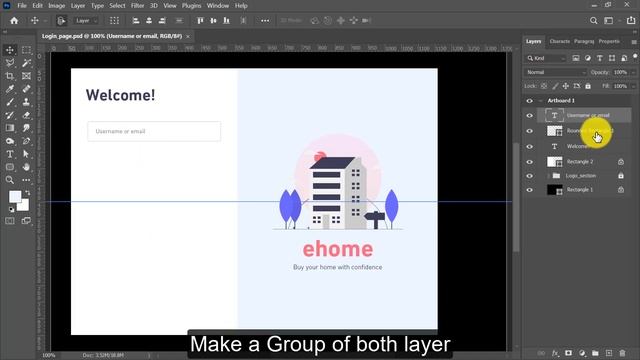The height and width of the screenshot is (360, 640).
Task: Open the Plugins menu
Action: (x=191, y=6)
